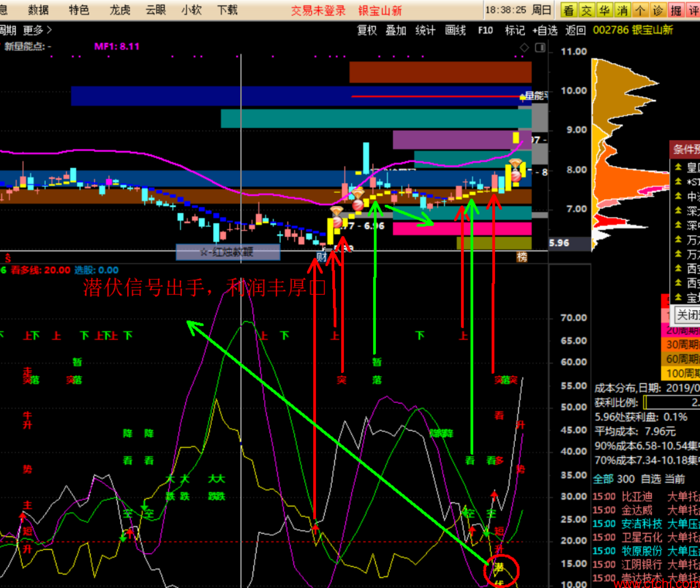Open the 画线 drawing tools
This screenshot has width=700, height=588.
click(x=455, y=30)
